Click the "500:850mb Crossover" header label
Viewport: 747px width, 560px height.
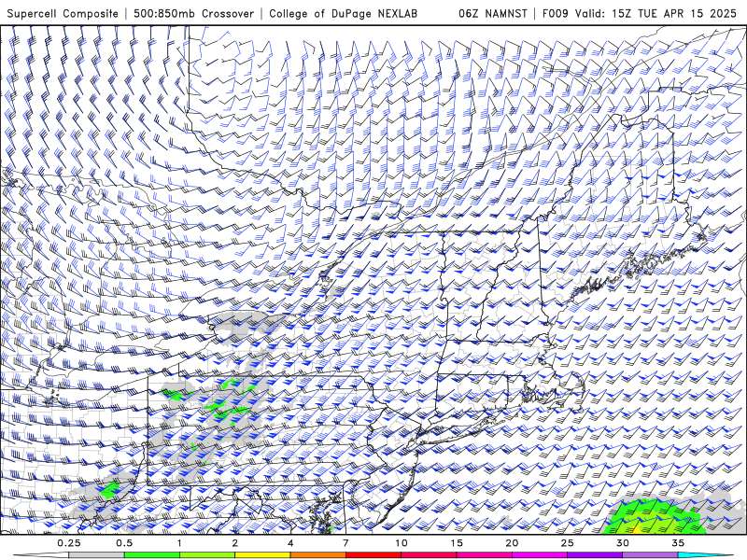tap(193, 13)
